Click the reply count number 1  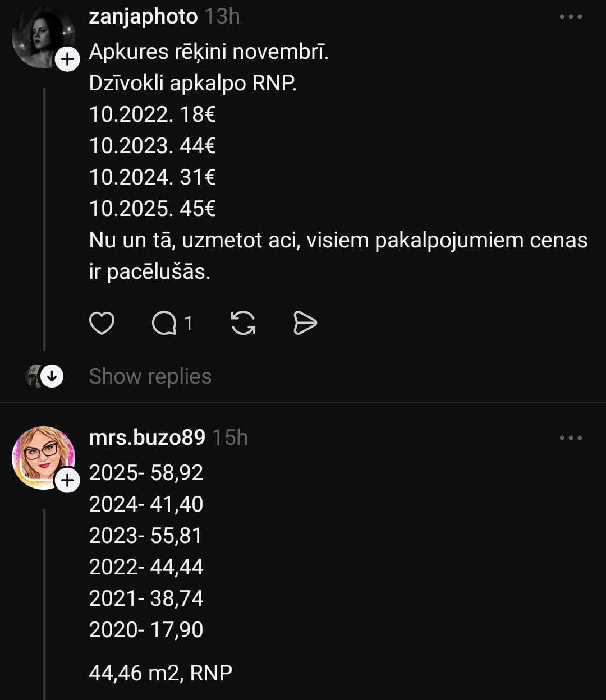click(x=189, y=323)
